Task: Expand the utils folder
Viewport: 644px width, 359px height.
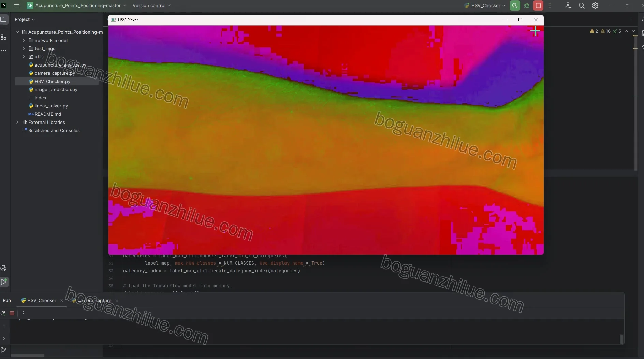Action: [24, 57]
